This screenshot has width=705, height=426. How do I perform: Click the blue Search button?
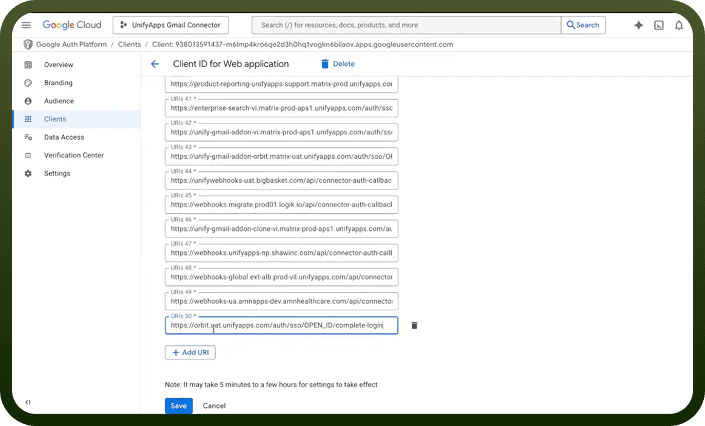[x=583, y=25]
